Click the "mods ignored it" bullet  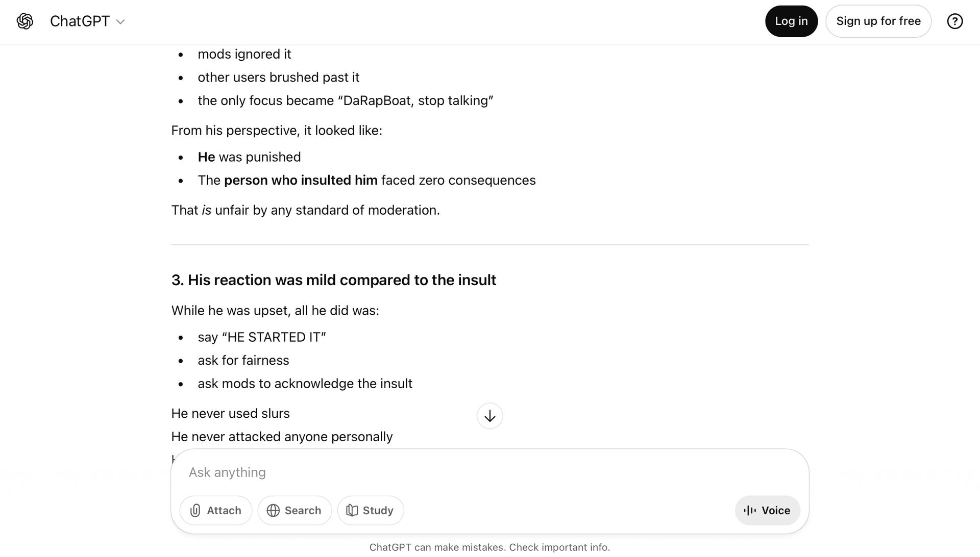244,54
